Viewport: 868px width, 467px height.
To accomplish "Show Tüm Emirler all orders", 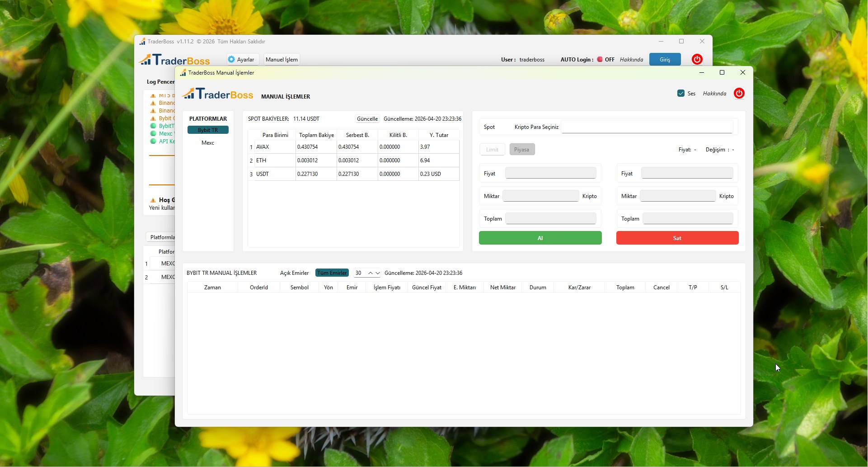I will 332,273.
